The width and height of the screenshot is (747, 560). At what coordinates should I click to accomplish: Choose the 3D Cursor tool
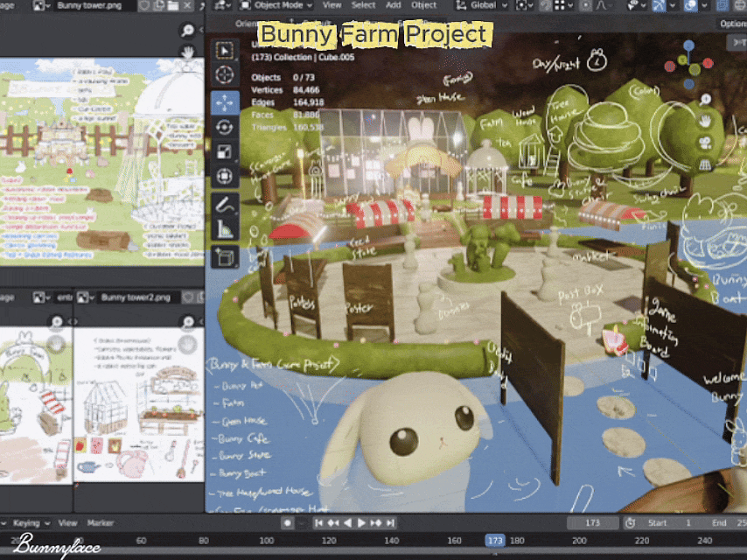(x=226, y=75)
